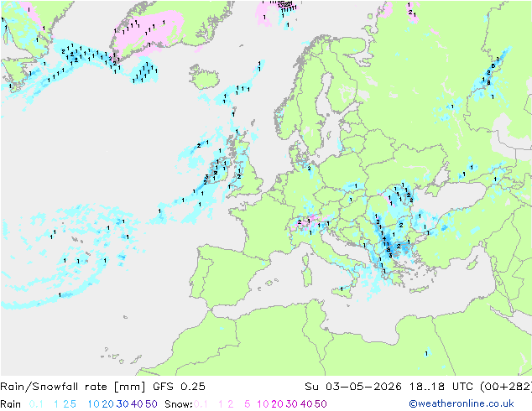The image size is (532, 411).
Task: Click the 'Snow:' legend label
Action: tap(179, 404)
